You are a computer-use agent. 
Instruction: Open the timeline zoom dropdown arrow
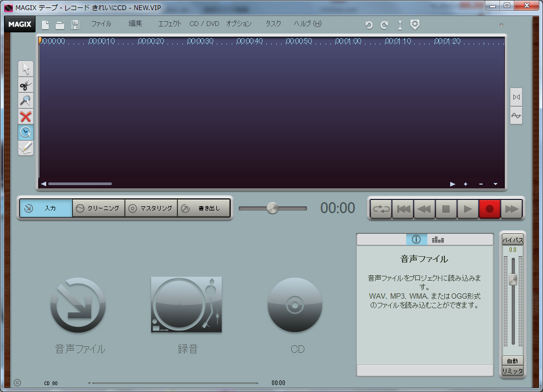496,184
